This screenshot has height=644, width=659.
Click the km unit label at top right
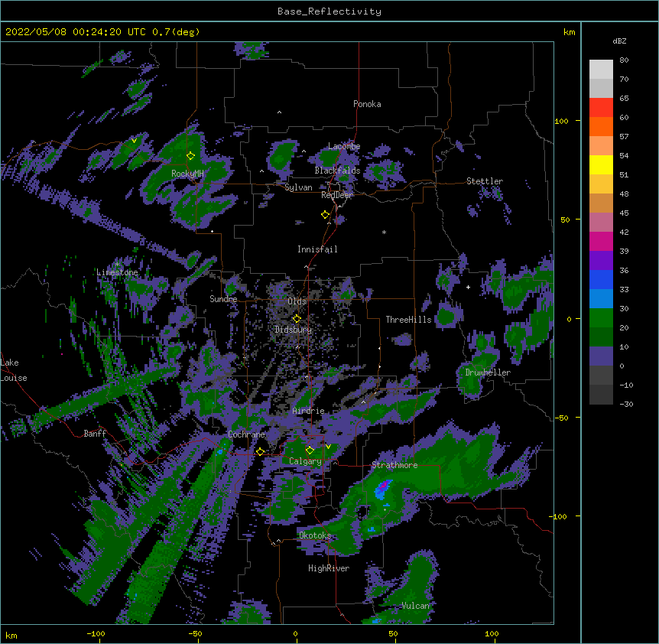point(569,32)
